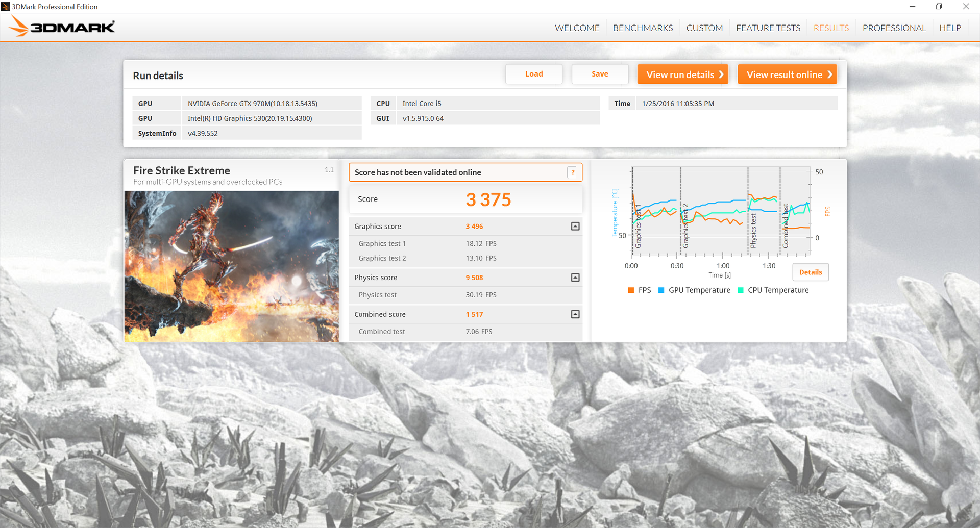Click the Physics score value 9 508
Screen dimensions: 980x528
[474, 278]
